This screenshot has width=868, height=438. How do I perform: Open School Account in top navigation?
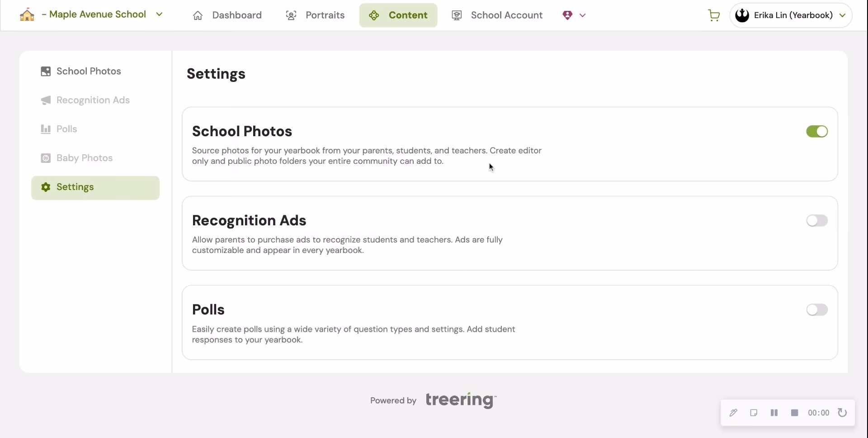point(497,15)
